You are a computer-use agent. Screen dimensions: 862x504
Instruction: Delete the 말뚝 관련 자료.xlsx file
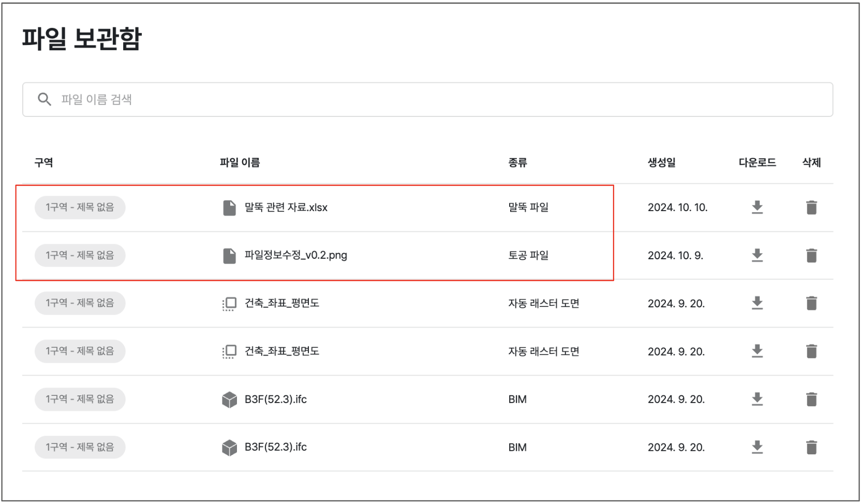tap(811, 207)
